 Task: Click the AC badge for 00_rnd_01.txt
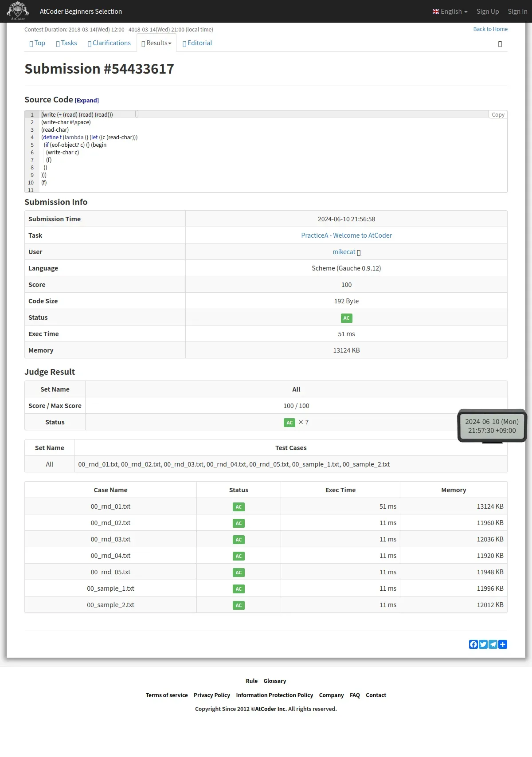pos(239,507)
